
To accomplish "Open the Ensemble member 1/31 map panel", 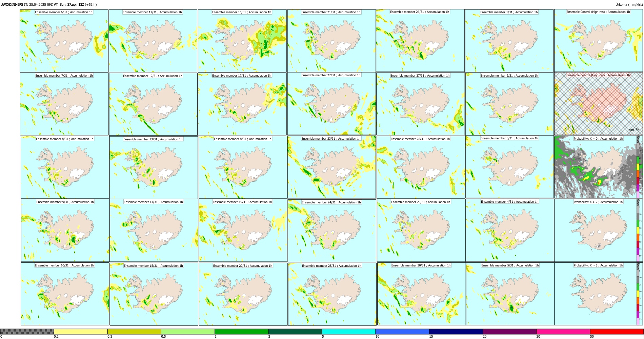I will (x=509, y=40).
